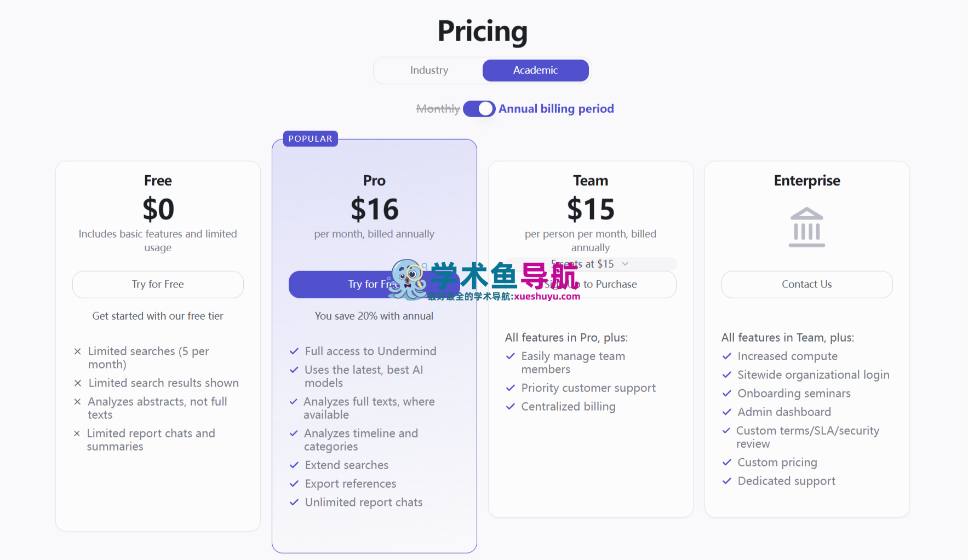Image resolution: width=968 pixels, height=560 pixels.
Task: Select the Monthly billing label
Action: (x=438, y=109)
